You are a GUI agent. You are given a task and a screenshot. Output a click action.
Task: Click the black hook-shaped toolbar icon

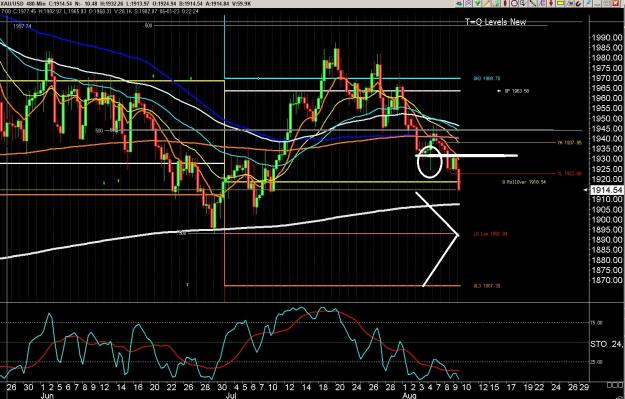point(578,4)
